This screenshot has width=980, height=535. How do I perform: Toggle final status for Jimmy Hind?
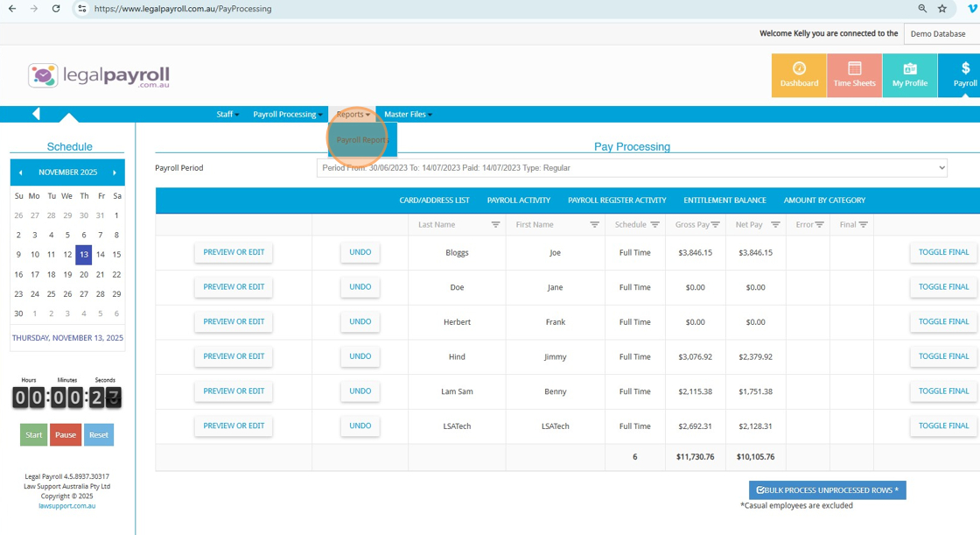(943, 356)
